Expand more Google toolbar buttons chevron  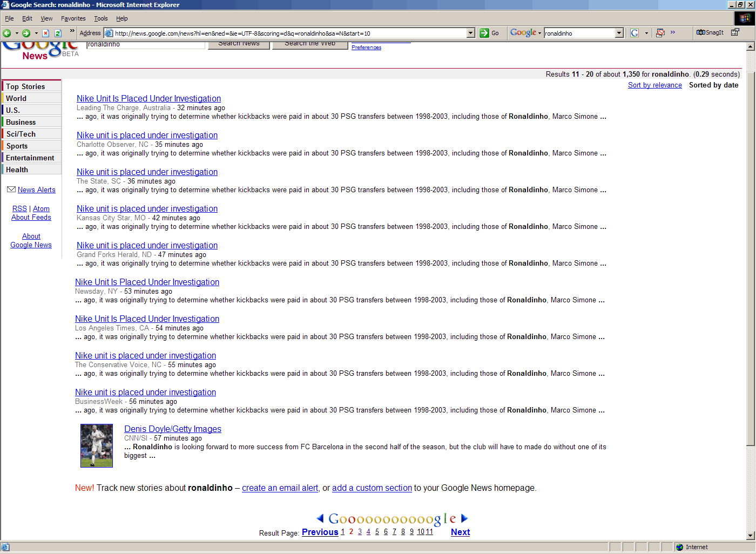tap(673, 32)
